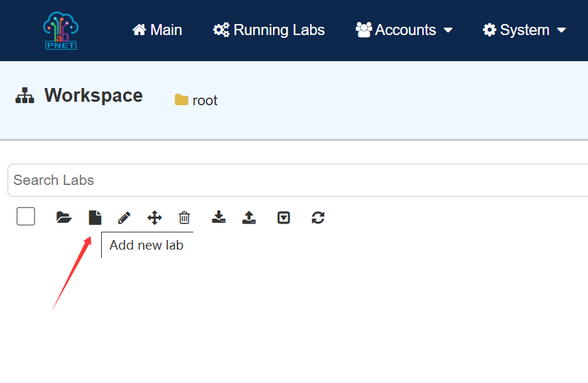Click the yellow folder icon beside root
Screen dimensions: 588x383
[182, 100]
